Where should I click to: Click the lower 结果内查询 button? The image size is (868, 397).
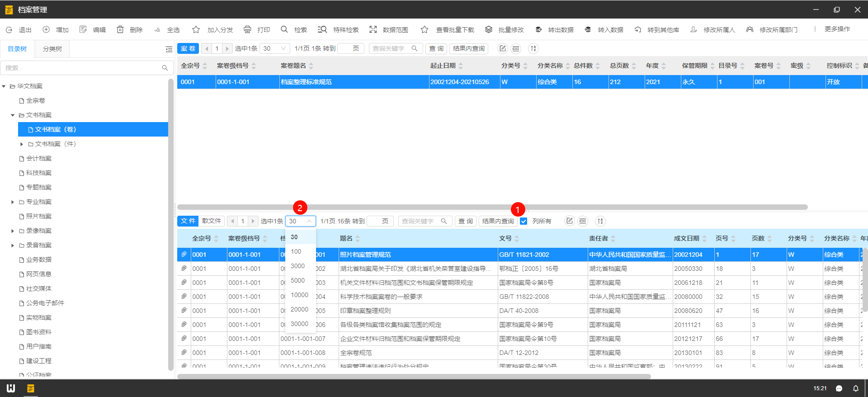pyautogui.click(x=498, y=221)
